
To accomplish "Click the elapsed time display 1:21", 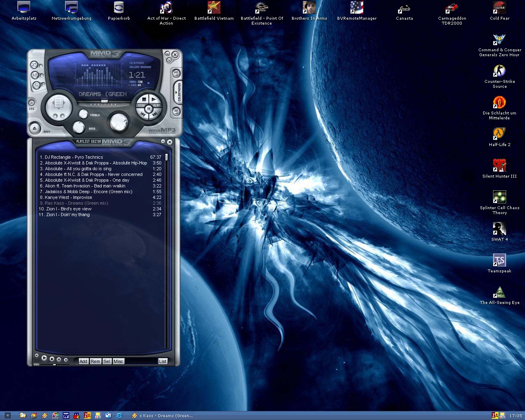I will pyautogui.click(x=137, y=75).
